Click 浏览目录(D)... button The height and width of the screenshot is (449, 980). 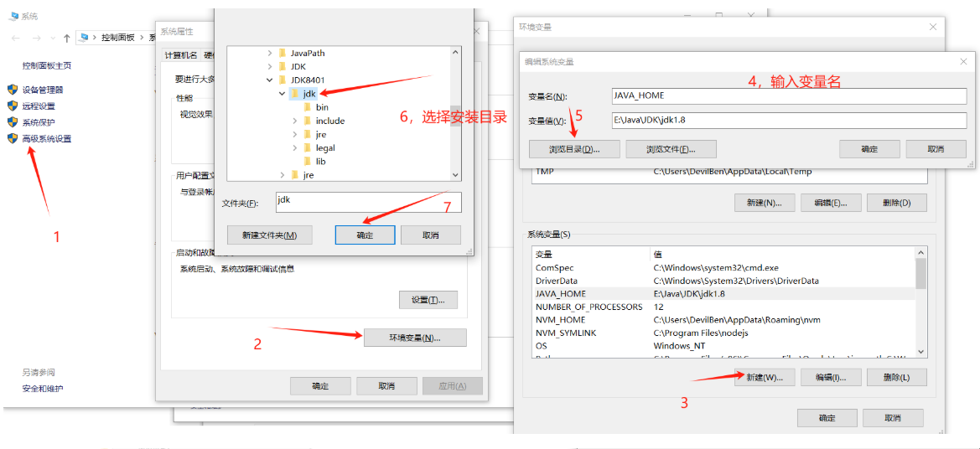click(574, 149)
